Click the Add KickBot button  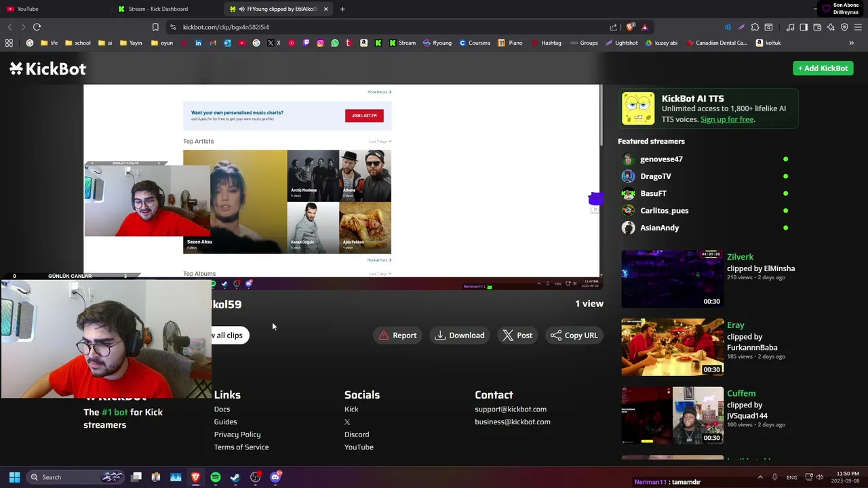pyautogui.click(x=823, y=68)
